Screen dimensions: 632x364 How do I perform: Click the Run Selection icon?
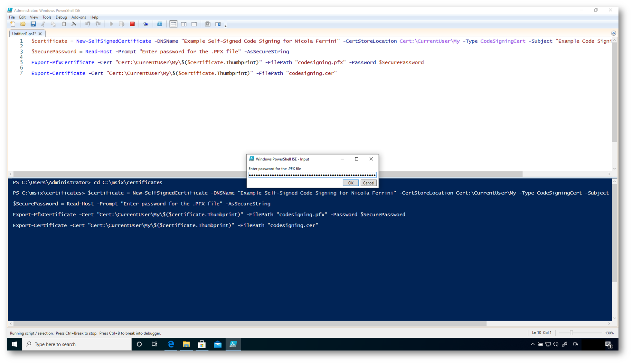tap(122, 24)
